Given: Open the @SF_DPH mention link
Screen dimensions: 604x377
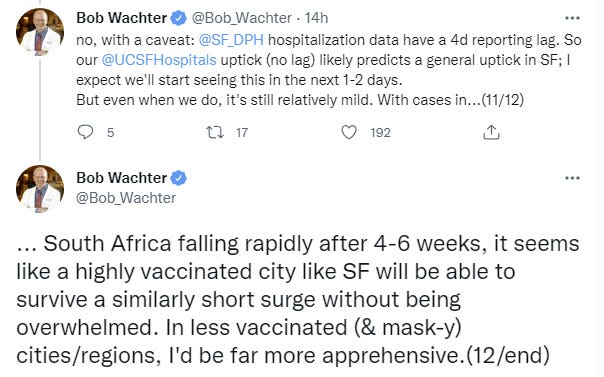Looking at the screenshot, I should (x=231, y=40).
